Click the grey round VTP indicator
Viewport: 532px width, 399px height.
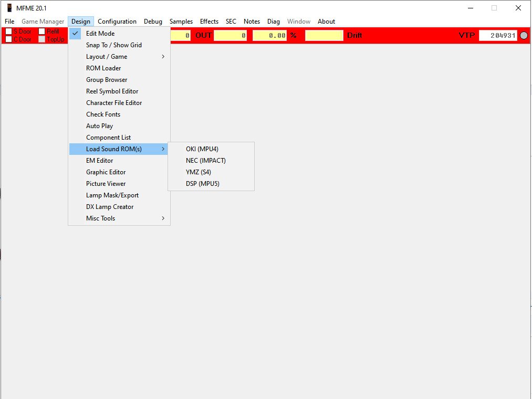coord(524,35)
